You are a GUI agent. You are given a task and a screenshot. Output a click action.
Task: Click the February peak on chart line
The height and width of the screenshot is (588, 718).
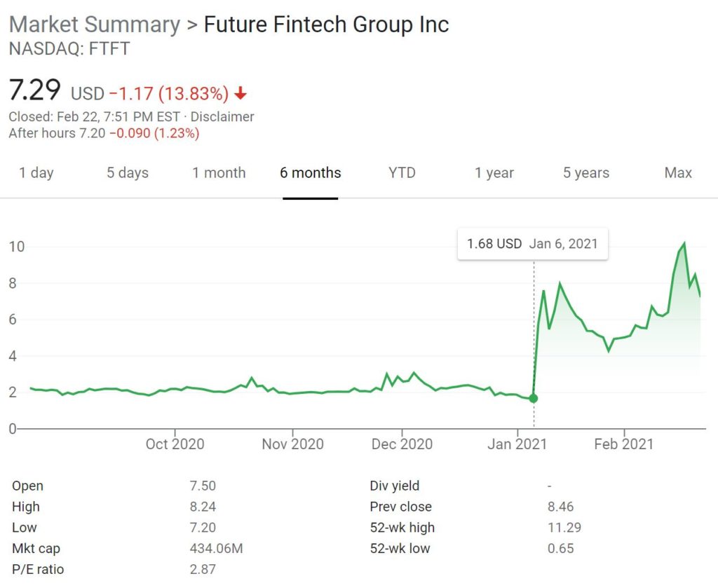[x=684, y=243]
